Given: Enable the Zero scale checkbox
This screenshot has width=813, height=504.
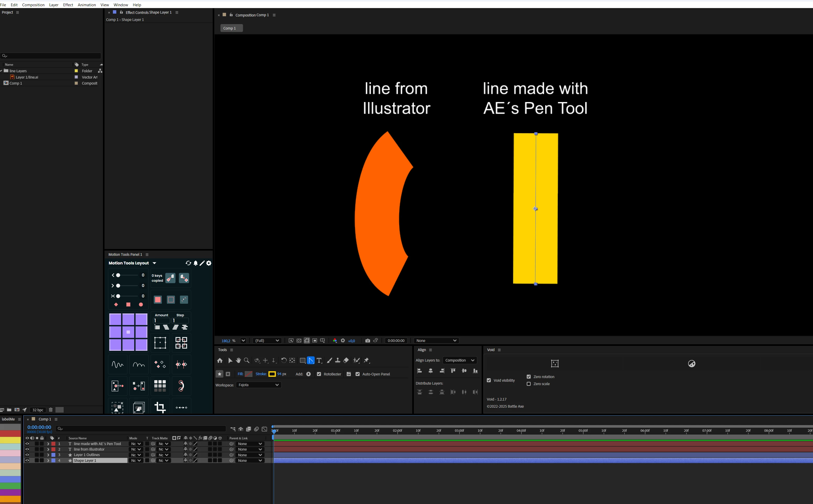Looking at the screenshot, I should click(x=529, y=384).
